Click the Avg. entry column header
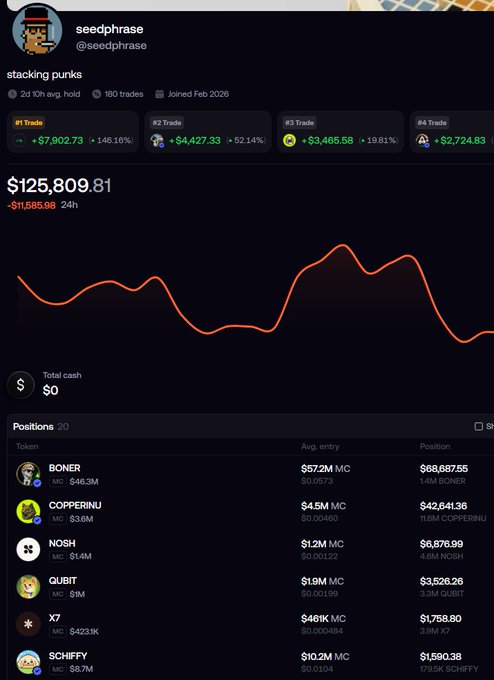 point(320,446)
